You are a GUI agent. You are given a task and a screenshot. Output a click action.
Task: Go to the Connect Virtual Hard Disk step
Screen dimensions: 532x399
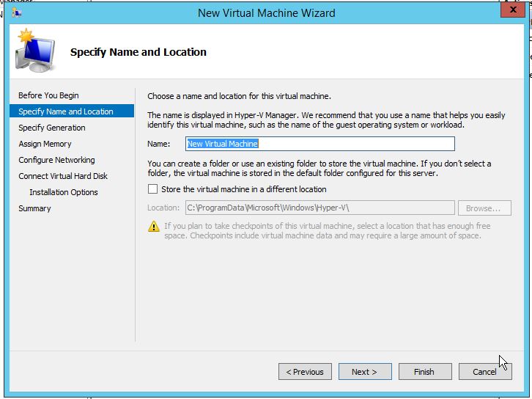63,176
